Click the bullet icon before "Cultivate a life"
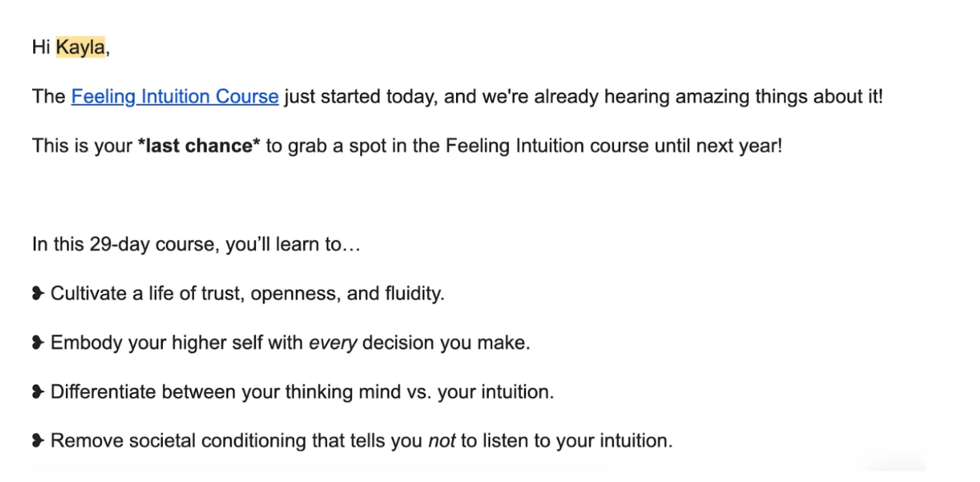This screenshot has width=980, height=482. [38, 294]
